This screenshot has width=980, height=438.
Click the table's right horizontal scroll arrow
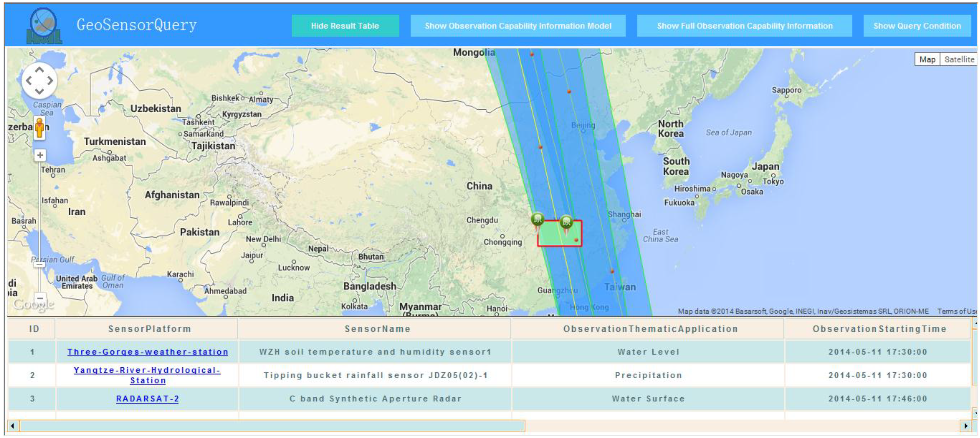tap(966, 426)
